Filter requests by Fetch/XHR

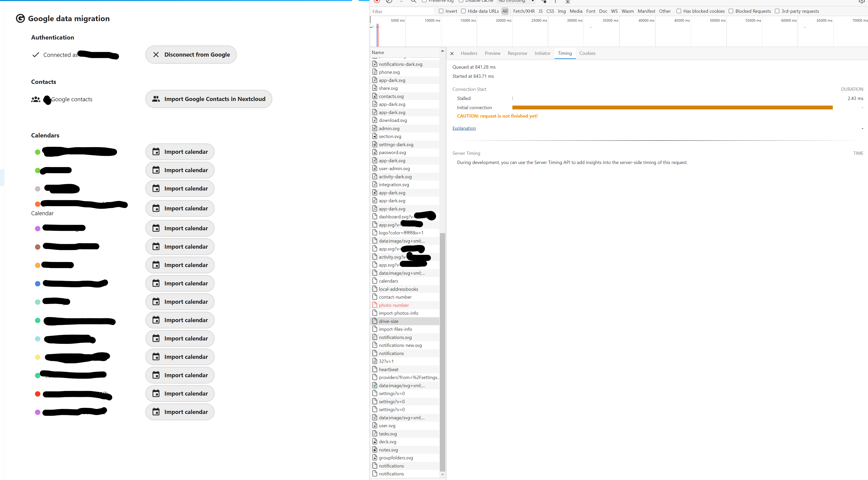click(524, 11)
